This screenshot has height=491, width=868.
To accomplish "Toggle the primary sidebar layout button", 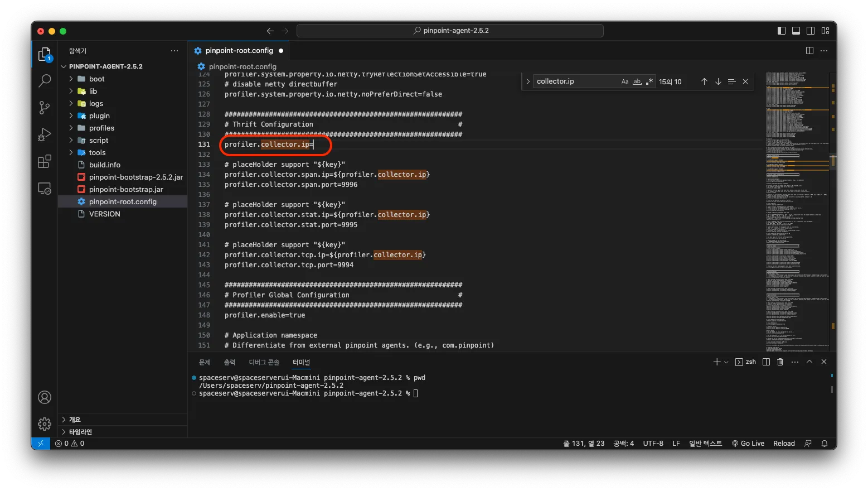I will (x=782, y=31).
